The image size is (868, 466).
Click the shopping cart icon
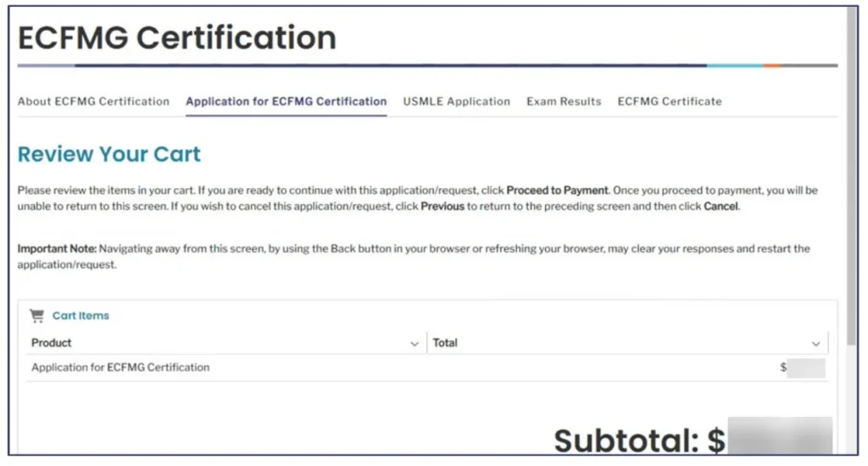36,316
